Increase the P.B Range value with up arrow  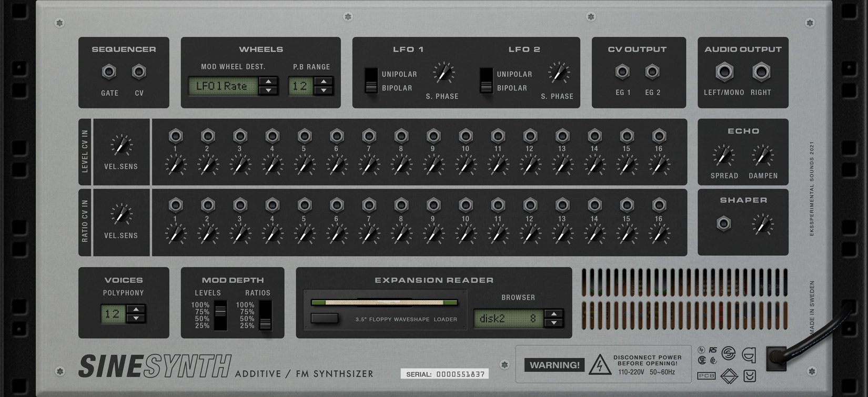[x=324, y=82]
